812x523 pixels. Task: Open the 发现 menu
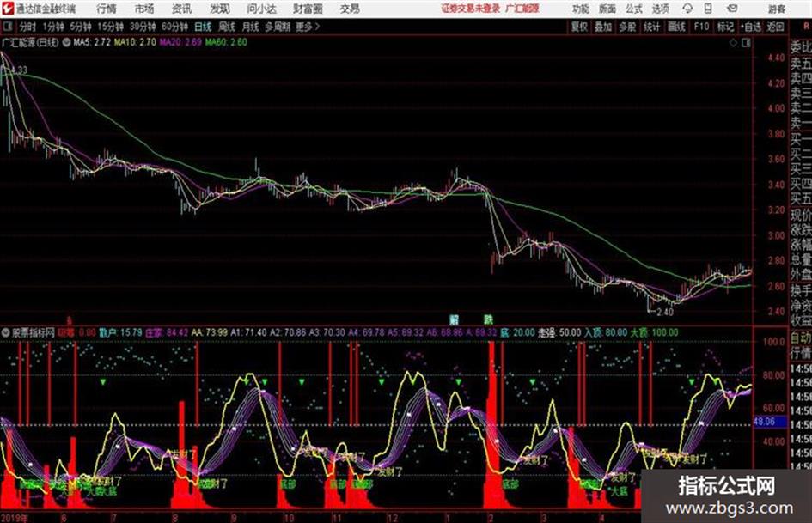[x=220, y=9]
